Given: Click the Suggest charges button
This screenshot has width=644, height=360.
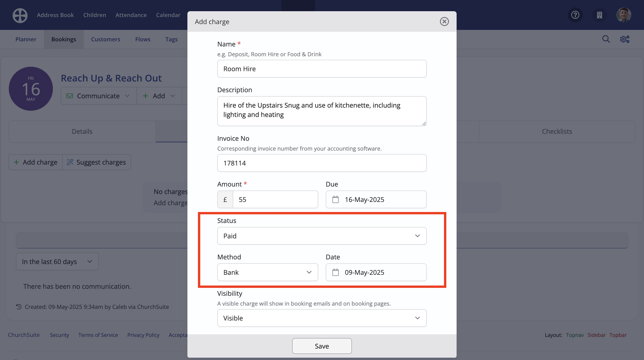Looking at the screenshot, I should tap(97, 162).
